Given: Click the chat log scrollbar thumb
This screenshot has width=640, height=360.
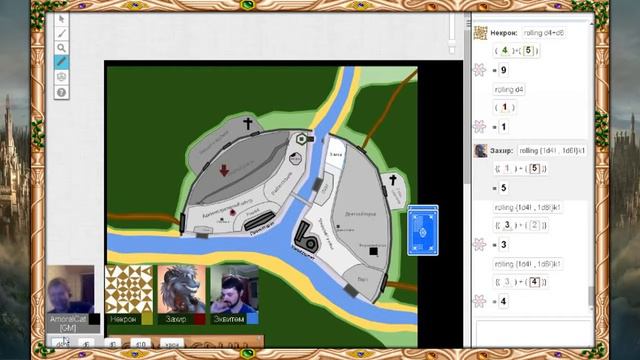Looking at the screenshot, I should point(591,296).
